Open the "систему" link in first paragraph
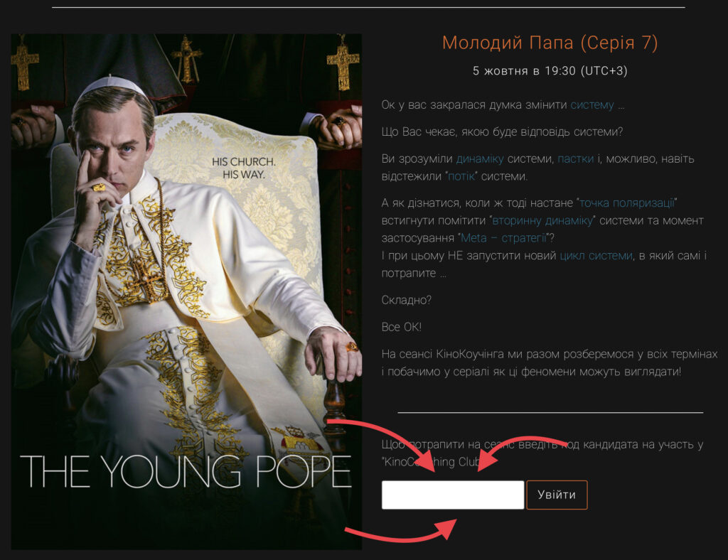Image resolution: width=728 pixels, height=560 pixels. [592, 105]
